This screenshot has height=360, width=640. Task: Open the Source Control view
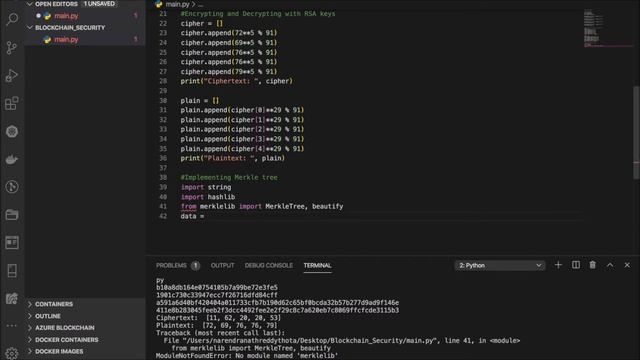coord(12,48)
